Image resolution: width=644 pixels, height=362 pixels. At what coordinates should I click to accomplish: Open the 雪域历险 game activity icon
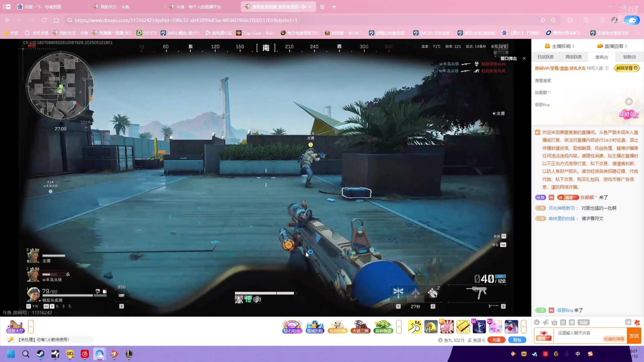pos(315,326)
